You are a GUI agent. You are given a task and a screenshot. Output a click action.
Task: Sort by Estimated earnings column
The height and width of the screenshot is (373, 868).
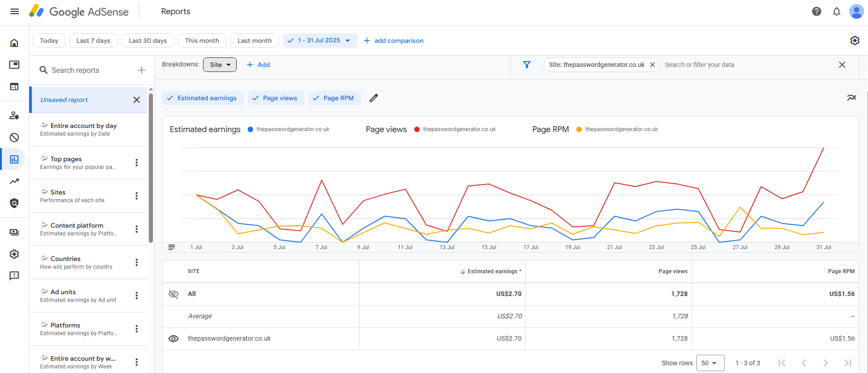(x=491, y=271)
